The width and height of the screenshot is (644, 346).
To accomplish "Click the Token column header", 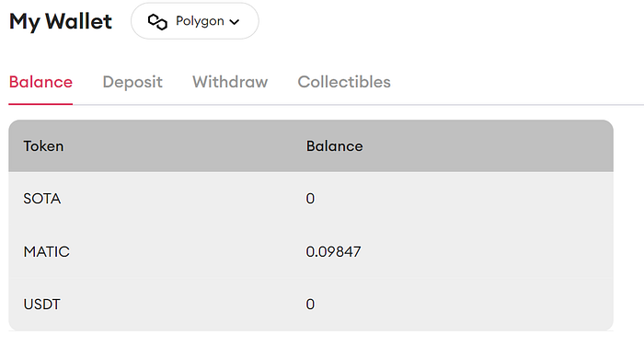I will pyautogui.click(x=43, y=146).
